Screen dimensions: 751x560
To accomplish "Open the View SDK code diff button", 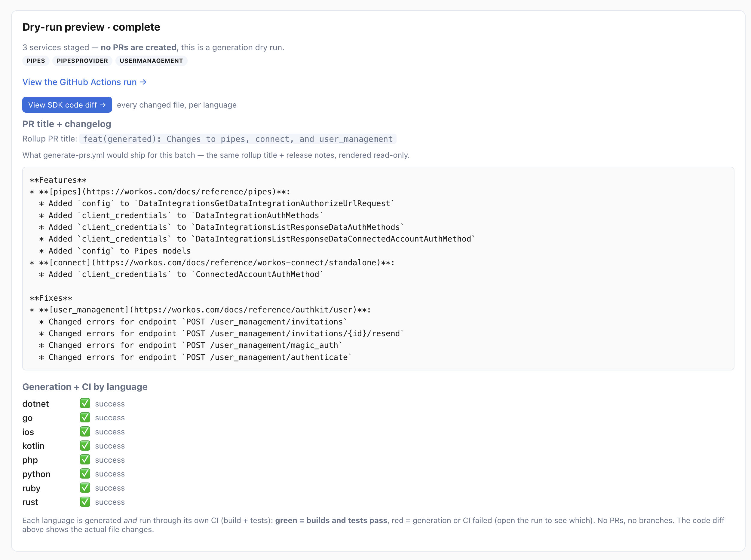I will click(67, 105).
